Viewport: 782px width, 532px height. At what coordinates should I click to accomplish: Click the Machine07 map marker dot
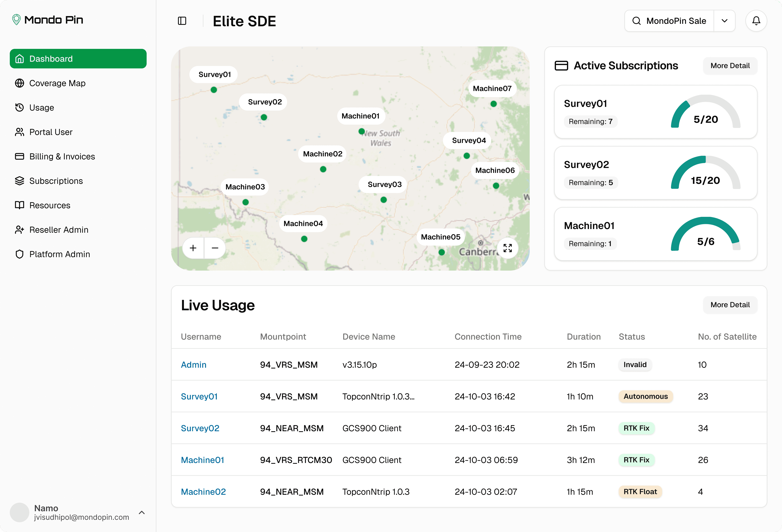493,104
